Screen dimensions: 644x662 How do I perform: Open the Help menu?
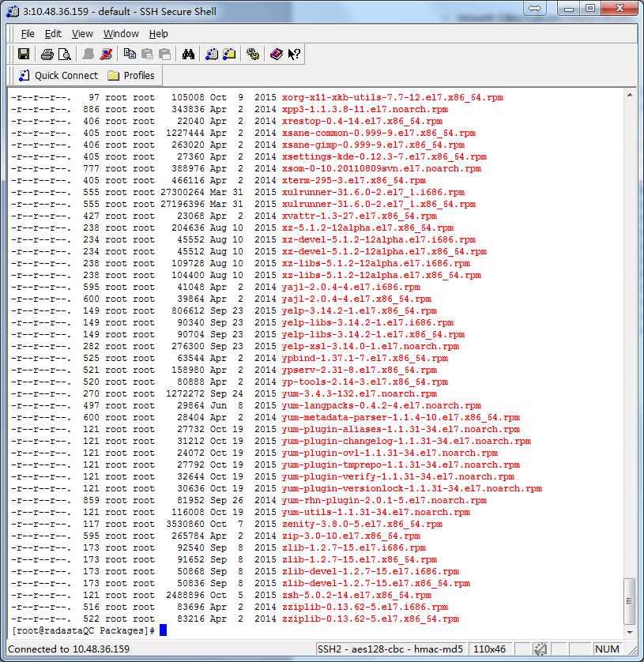pos(158,34)
